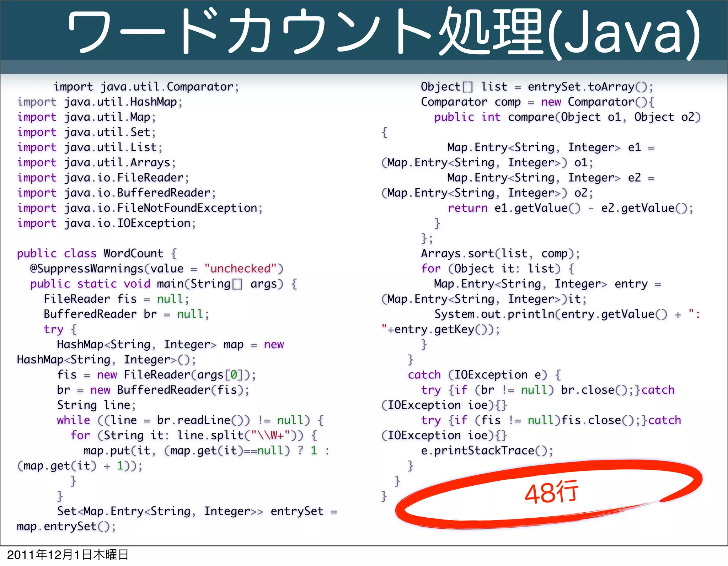Click the date text 2011年12月1日木曜日

(x=68, y=555)
